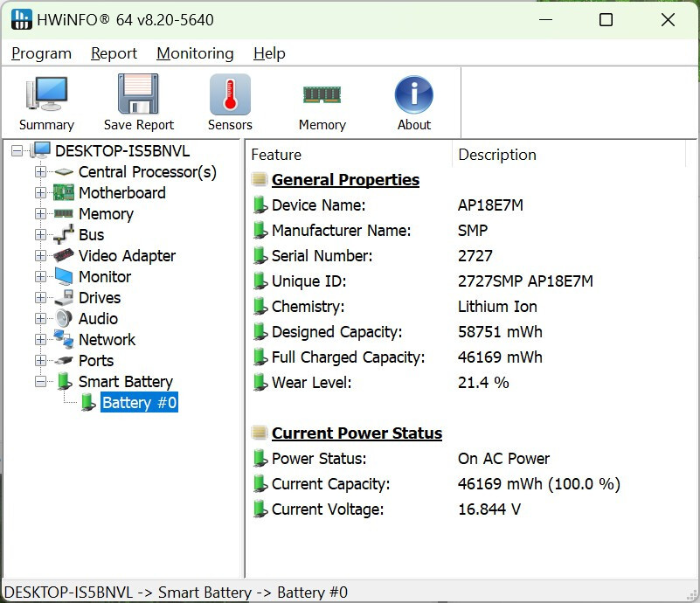Click the Network tree icon
Screen dimensions: 700x603
pyautogui.click(x=64, y=339)
